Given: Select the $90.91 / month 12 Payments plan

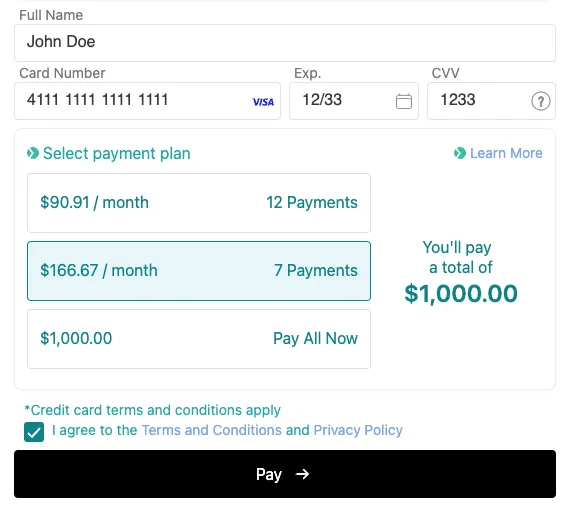Looking at the screenshot, I should [199, 203].
